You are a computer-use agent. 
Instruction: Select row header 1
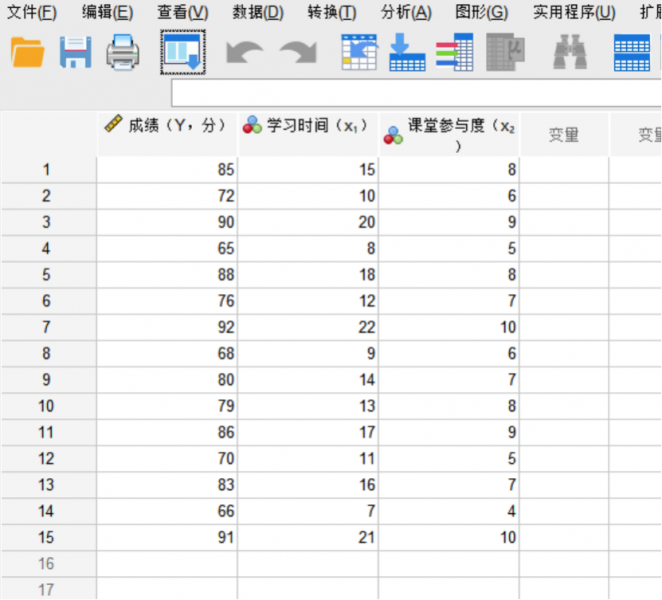[x=49, y=170]
